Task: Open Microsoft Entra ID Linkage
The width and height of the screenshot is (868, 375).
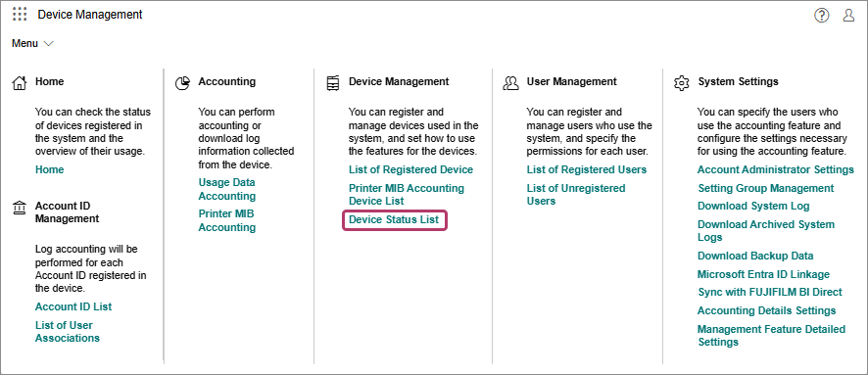Action: (763, 274)
